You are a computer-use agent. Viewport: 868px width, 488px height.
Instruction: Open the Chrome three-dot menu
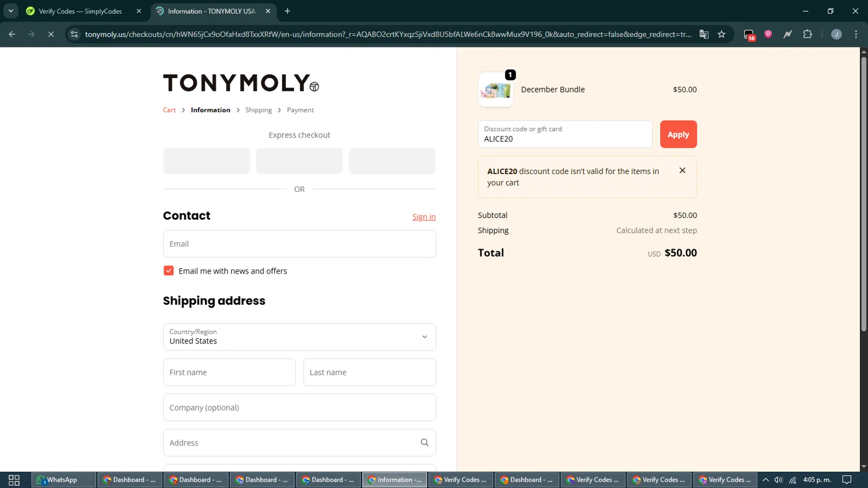point(856,34)
